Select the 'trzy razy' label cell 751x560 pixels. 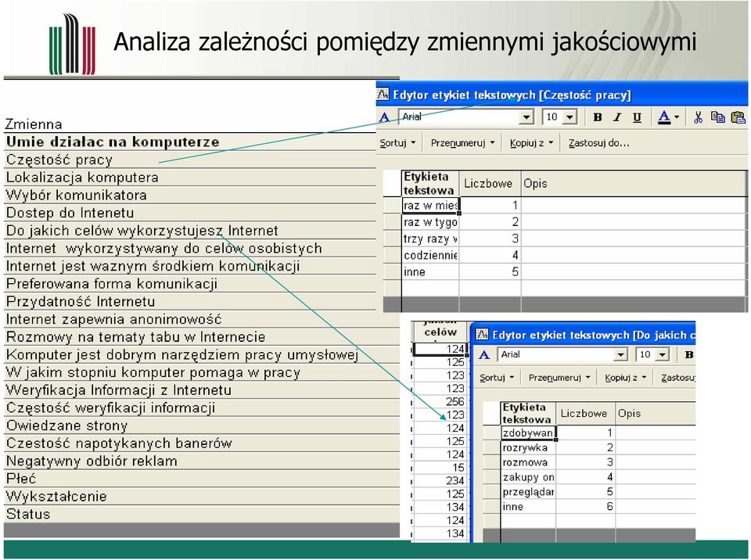pyautogui.click(x=430, y=239)
